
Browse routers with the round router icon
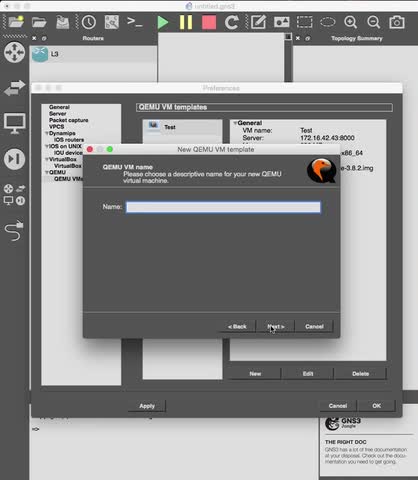click(14, 52)
